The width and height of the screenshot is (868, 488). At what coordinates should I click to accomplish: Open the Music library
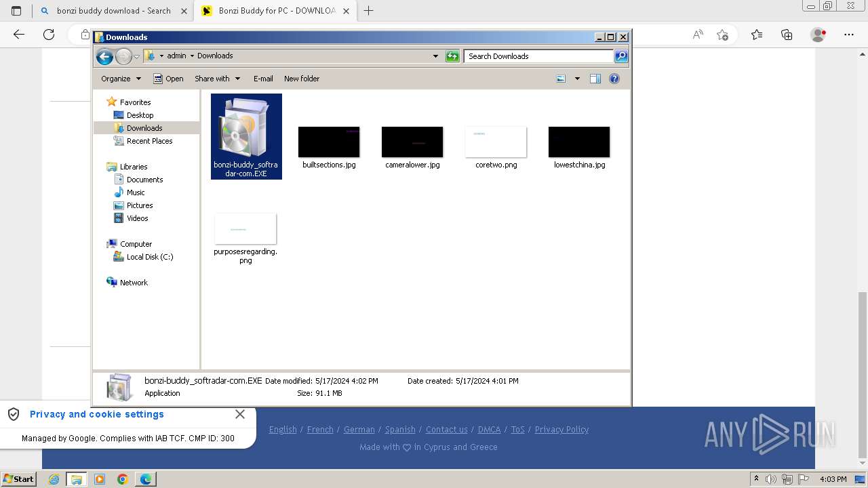pyautogui.click(x=136, y=192)
